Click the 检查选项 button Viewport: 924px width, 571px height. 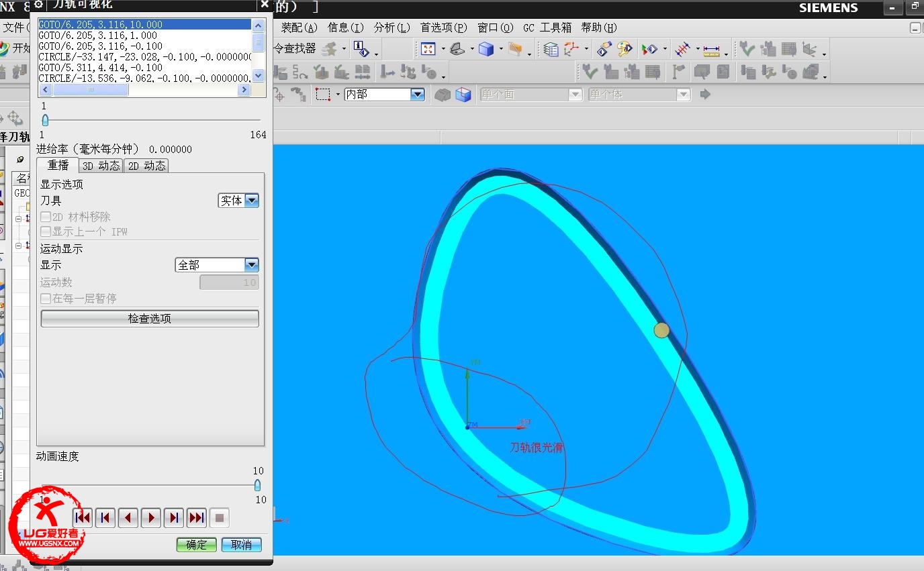click(x=150, y=319)
